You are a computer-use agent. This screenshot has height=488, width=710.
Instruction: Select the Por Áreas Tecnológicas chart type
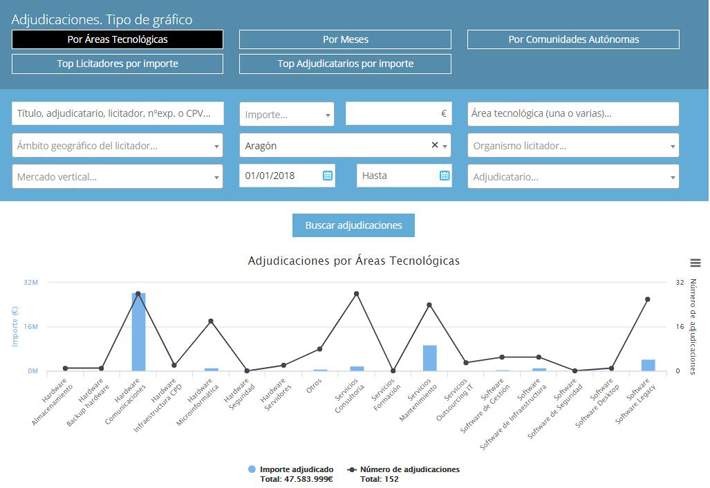click(117, 39)
